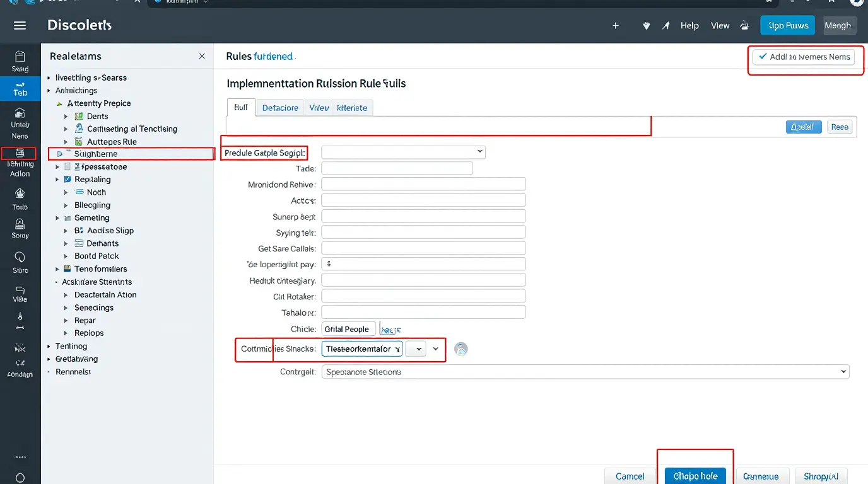Open the Sbro sidebar section
The height and width of the screenshot is (484, 868).
click(x=20, y=263)
